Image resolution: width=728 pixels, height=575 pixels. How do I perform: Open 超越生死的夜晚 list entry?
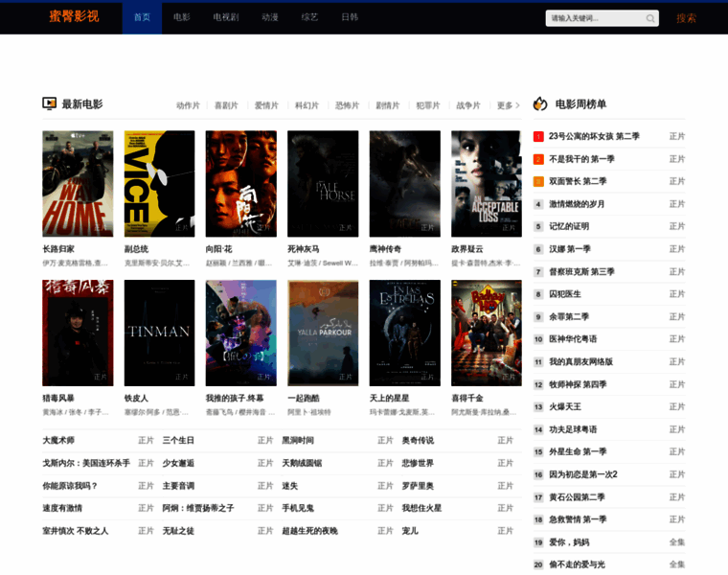click(309, 531)
